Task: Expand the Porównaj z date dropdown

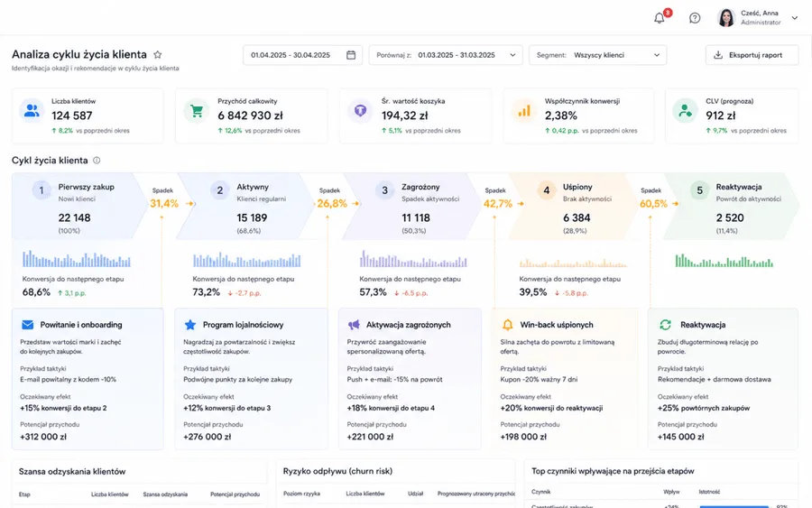Action: [x=446, y=55]
